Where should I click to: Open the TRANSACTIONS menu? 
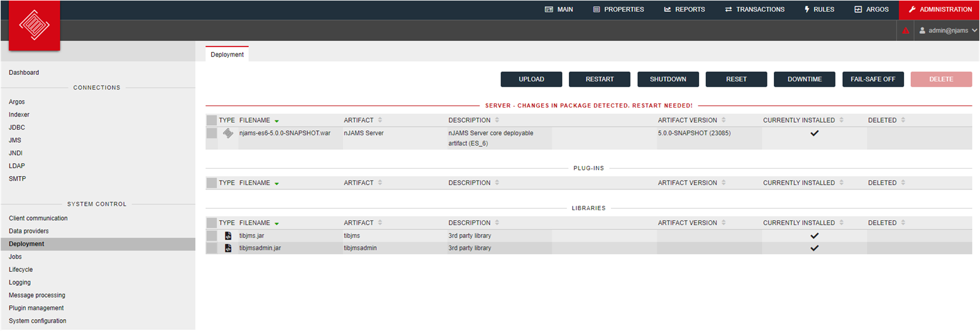click(x=754, y=9)
